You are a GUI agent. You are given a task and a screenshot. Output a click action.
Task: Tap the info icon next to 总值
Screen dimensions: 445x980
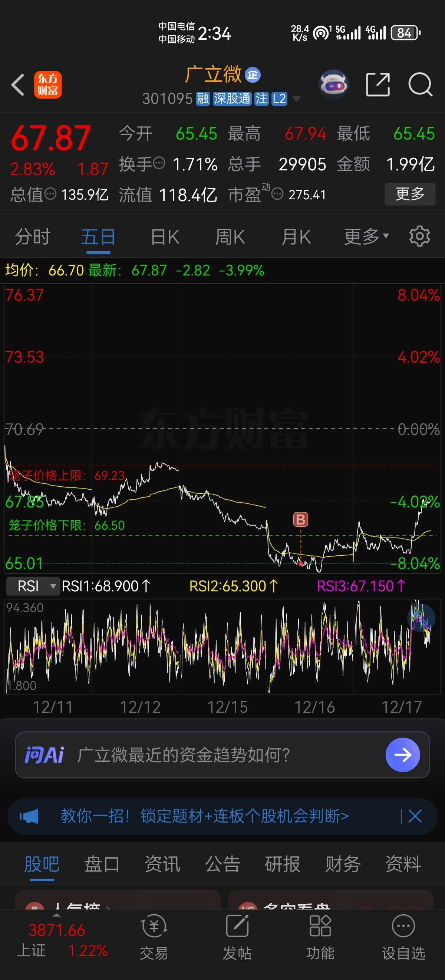point(50,194)
